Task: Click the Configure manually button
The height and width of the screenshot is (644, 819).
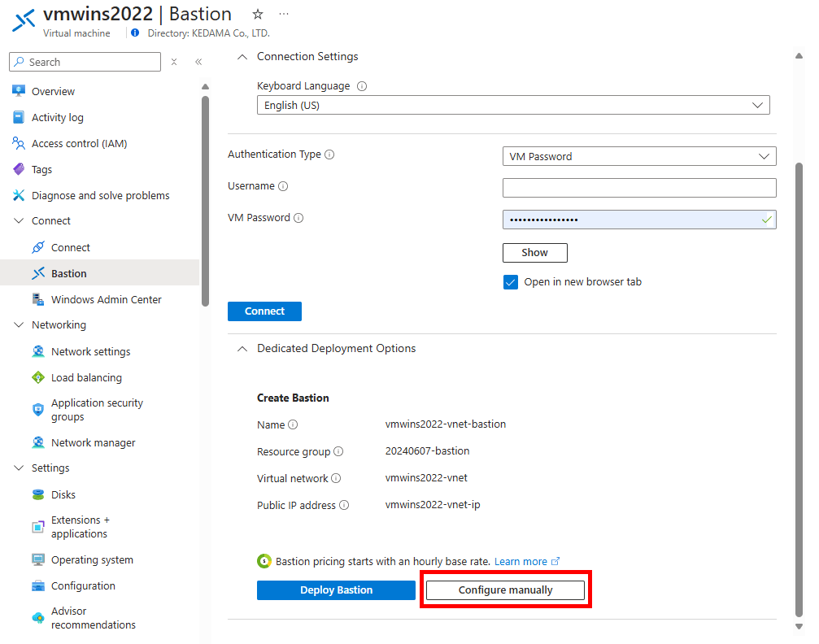Action: coord(506,590)
